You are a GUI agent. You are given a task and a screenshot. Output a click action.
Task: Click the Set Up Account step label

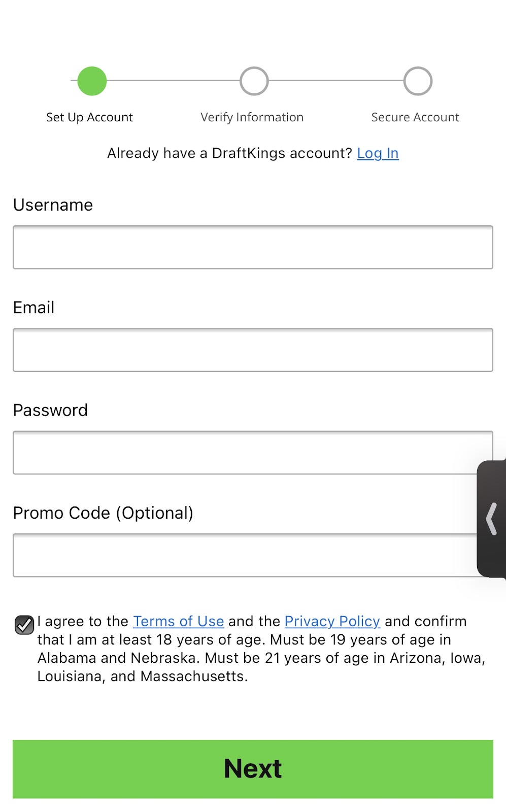(89, 117)
